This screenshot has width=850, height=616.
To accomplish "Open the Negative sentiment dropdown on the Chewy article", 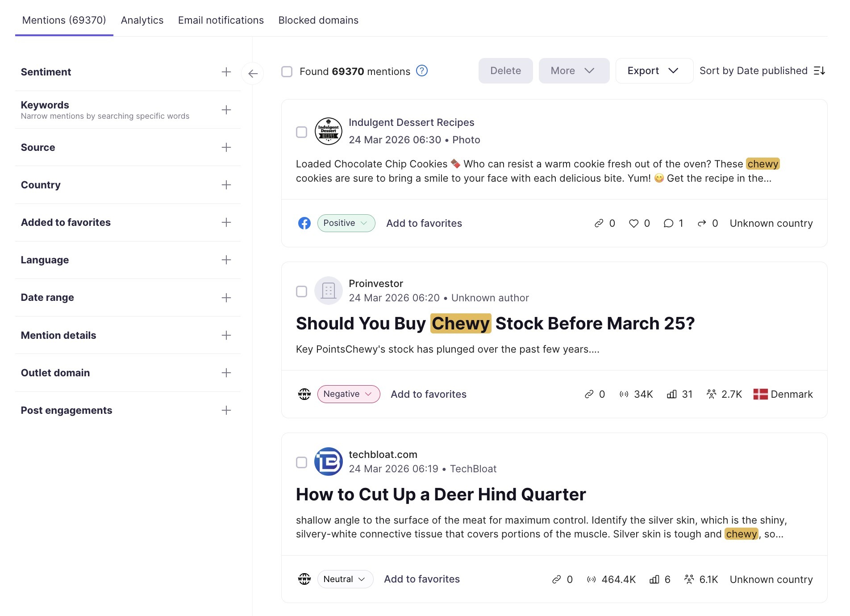I will click(348, 394).
